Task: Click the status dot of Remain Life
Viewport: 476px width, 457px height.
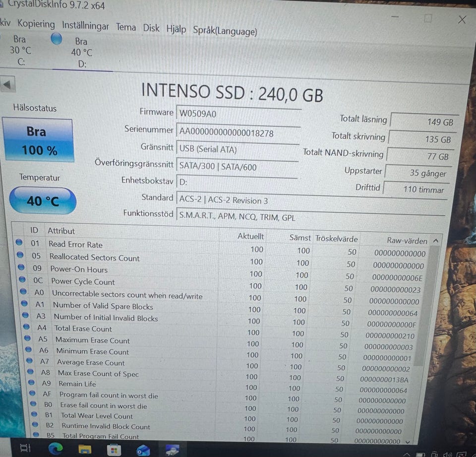Action: coord(31,382)
